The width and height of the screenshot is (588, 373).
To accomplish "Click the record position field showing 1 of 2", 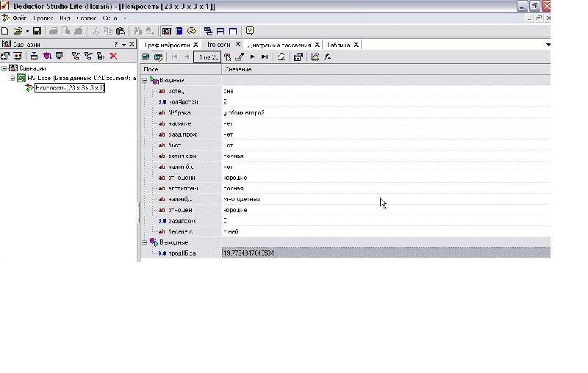I will click(207, 57).
